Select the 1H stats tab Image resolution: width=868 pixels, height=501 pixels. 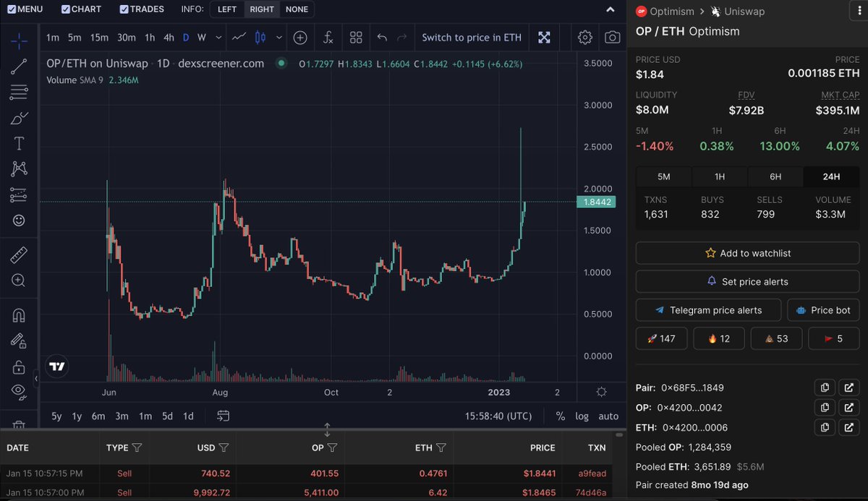(x=720, y=176)
